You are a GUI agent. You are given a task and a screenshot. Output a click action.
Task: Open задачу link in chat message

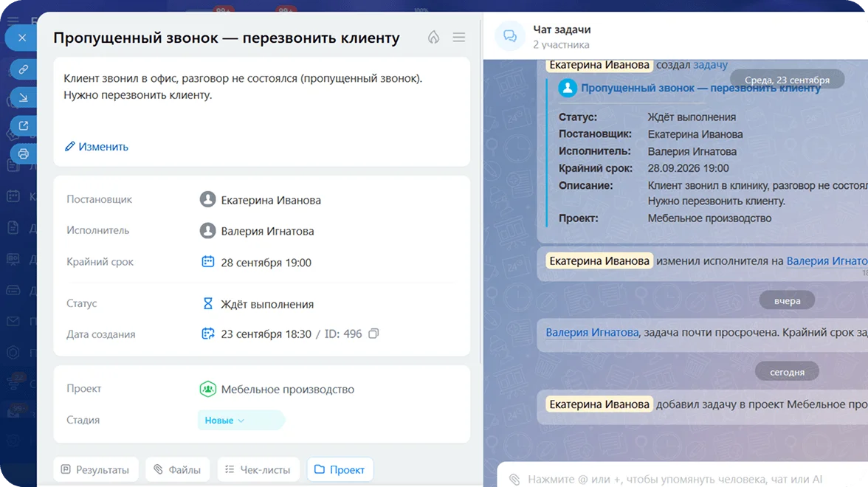pos(710,65)
